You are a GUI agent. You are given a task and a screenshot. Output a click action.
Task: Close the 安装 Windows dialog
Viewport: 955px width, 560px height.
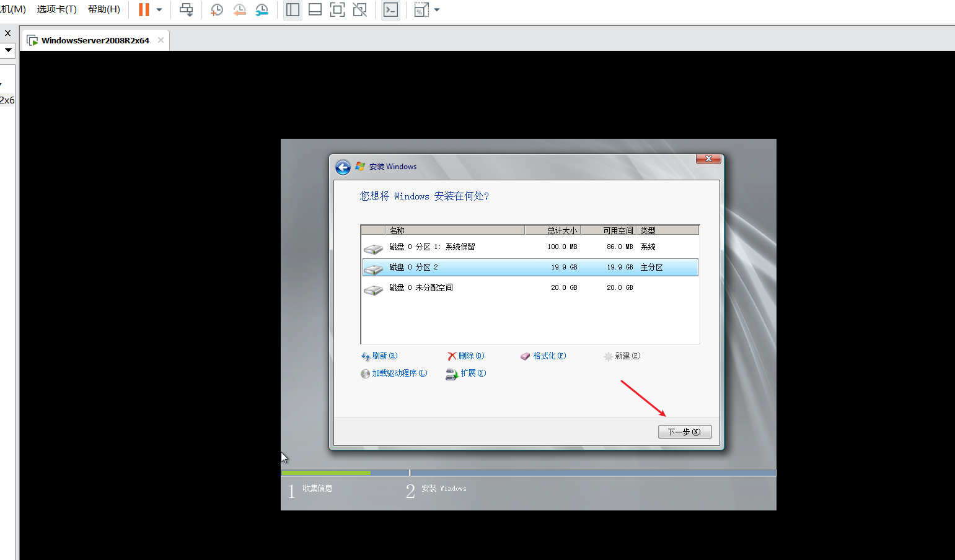[x=708, y=159]
